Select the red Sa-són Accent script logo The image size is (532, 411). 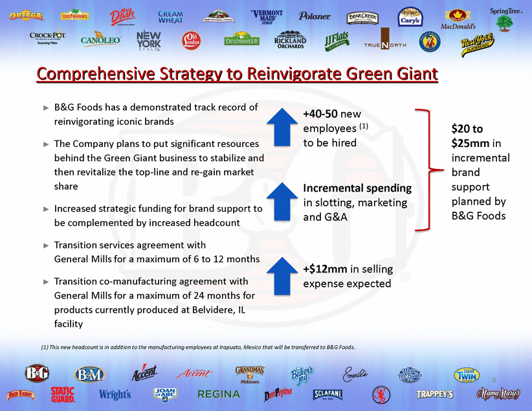pyautogui.click(x=194, y=373)
